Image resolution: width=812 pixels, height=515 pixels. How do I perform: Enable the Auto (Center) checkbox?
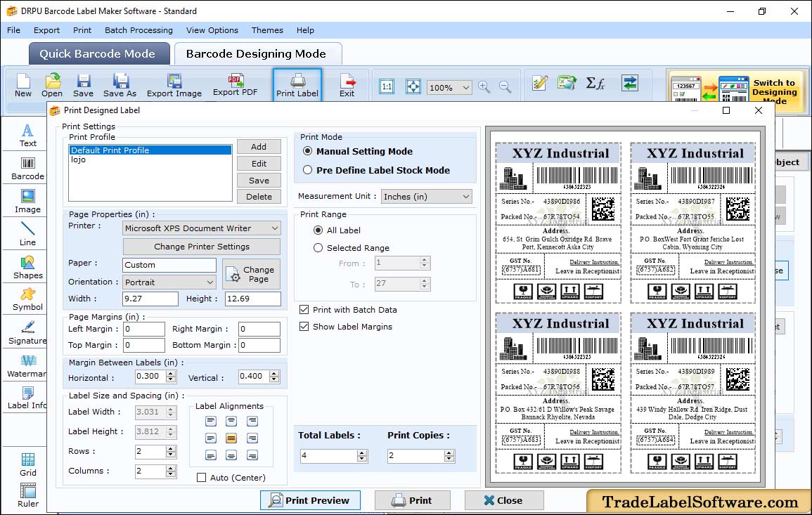[x=202, y=477]
